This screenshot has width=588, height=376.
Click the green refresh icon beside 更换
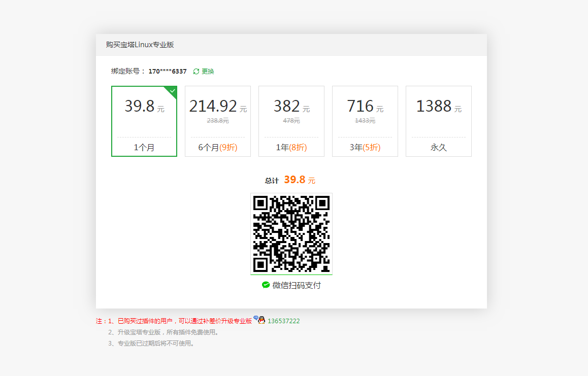[196, 71]
